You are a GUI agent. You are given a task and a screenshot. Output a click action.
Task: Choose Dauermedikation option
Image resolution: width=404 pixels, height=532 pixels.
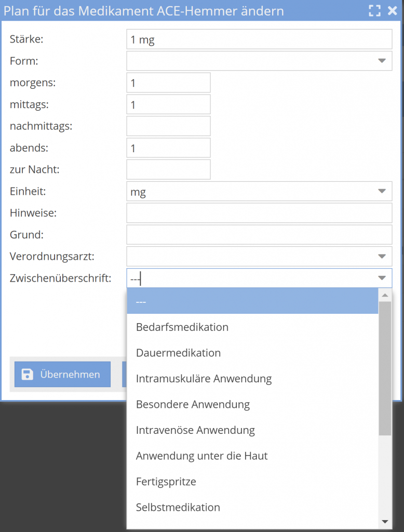(252, 353)
